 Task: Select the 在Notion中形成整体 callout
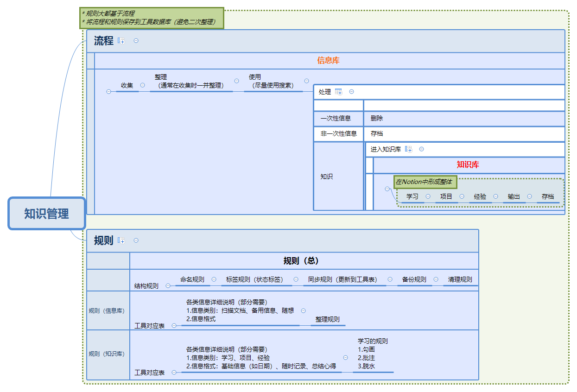424,182
